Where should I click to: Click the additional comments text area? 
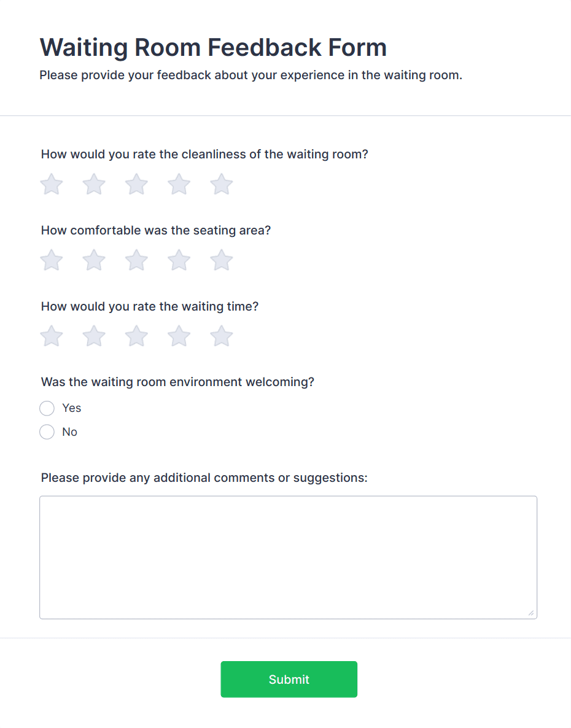pos(289,557)
